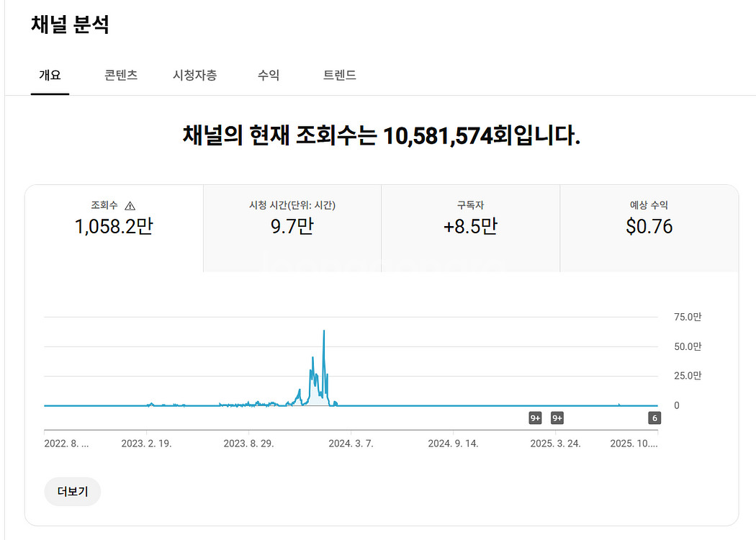Image resolution: width=756 pixels, height=540 pixels.
Task: Open the second 9+ video marker
Action: click(557, 418)
